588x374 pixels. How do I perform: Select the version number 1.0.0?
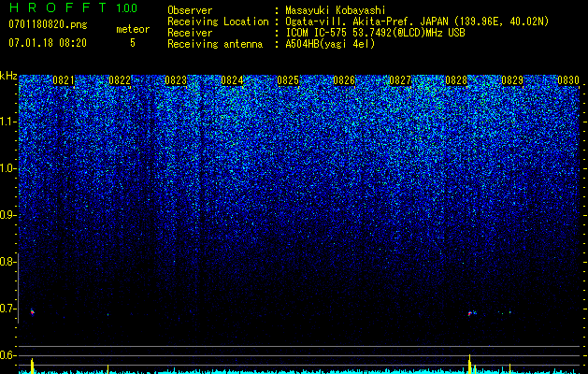126,7
